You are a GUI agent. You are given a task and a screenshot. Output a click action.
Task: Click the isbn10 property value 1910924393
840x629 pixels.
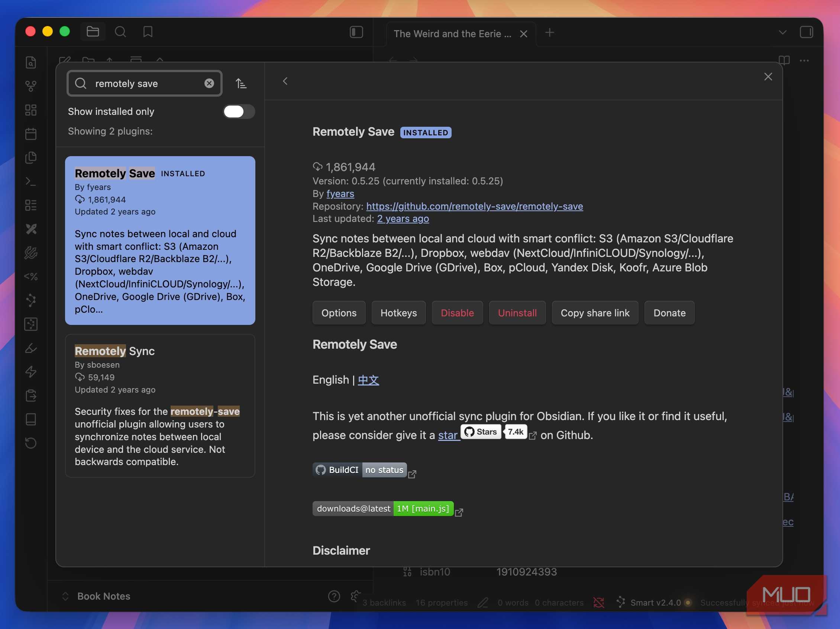coord(526,572)
